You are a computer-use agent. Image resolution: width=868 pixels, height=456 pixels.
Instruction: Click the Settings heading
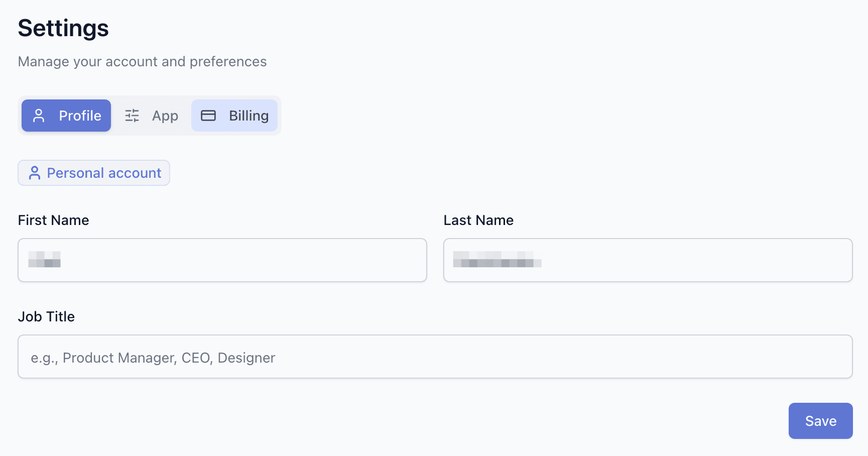(x=63, y=28)
